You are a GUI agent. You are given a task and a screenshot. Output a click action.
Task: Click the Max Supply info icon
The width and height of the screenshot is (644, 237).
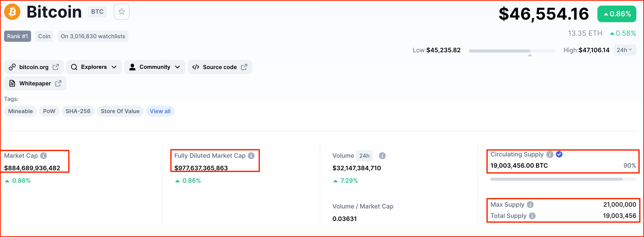click(530, 205)
